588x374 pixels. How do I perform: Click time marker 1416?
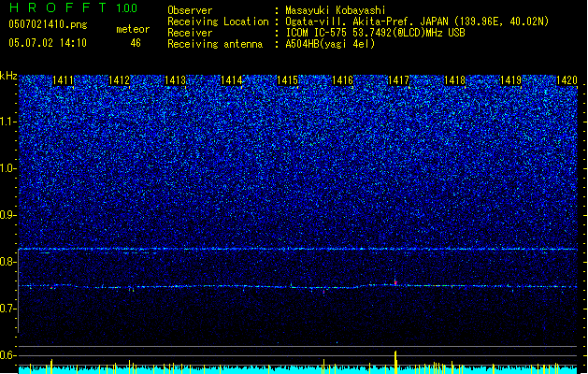click(343, 80)
